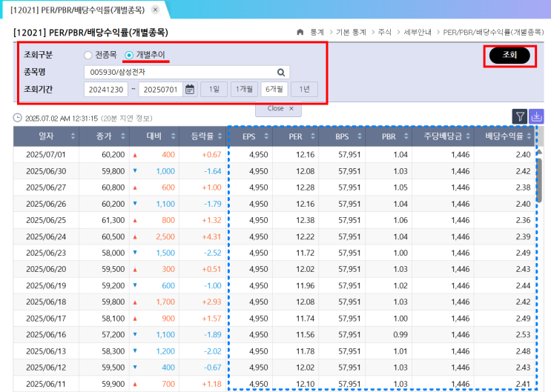551x392 pixels.
Task: Click 배당수익률 value 2.36
Action: tap(524, 220)
